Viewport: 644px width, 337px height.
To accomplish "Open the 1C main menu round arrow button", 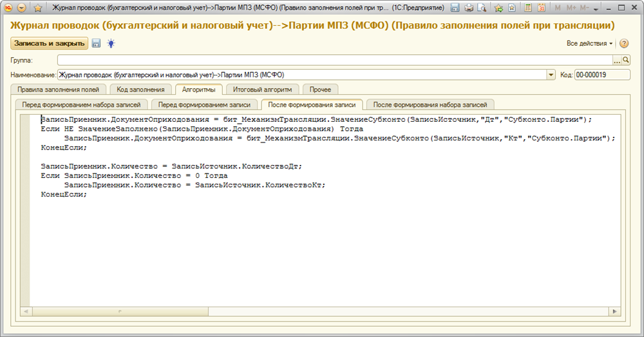I will point(22,8).
